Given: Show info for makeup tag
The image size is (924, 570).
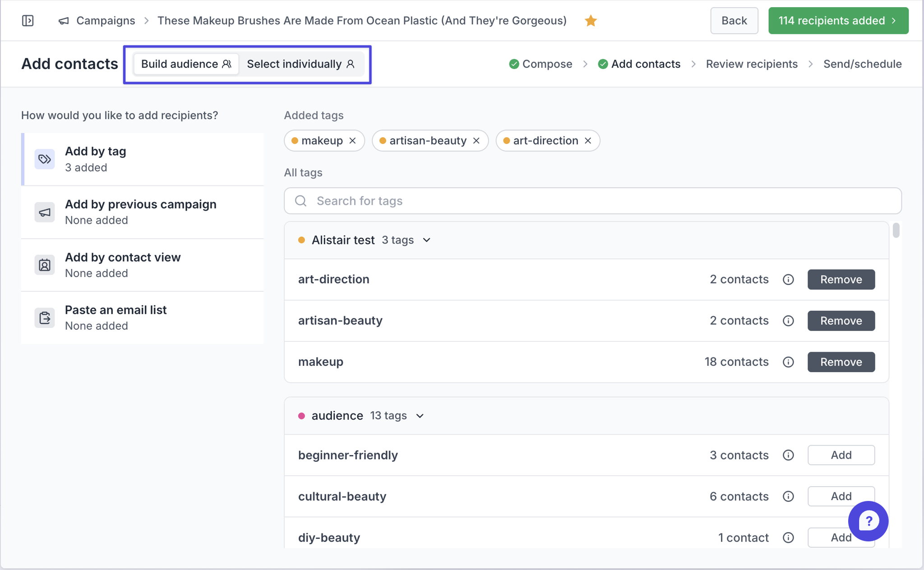Looking at the screenshot, I should point(788,362).
